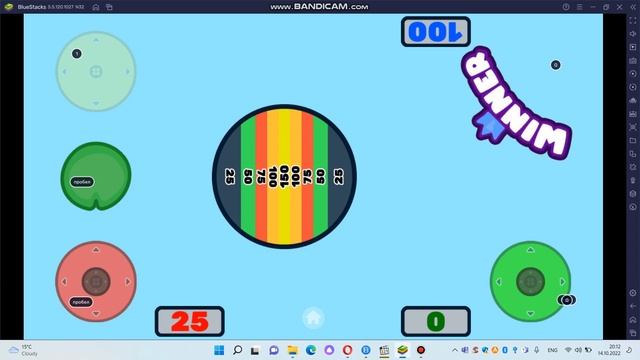The image size is (640, 360).
Task: Tap left arrow on pale green joystick
Action: pyautogui.click(x=64, y=72)
